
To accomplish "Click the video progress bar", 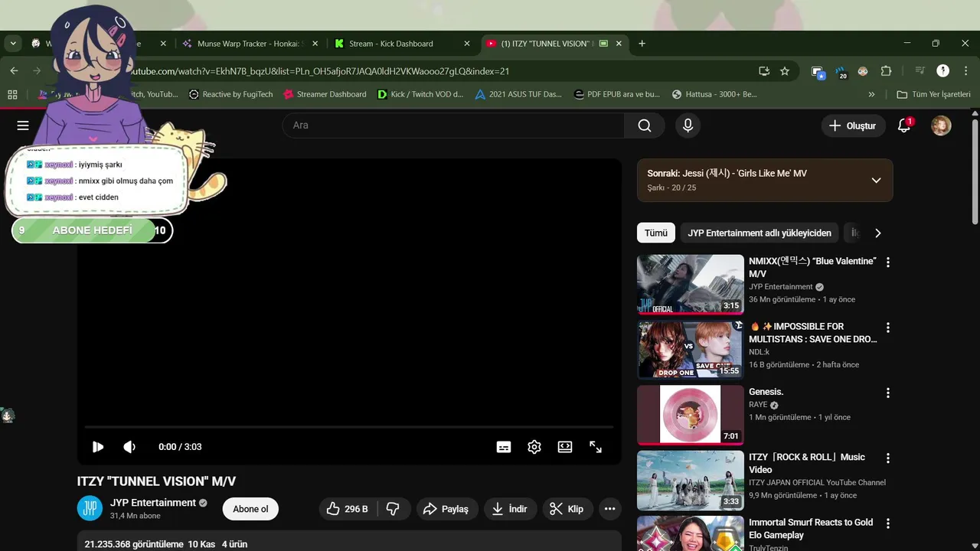I will (x=349, y=427).
